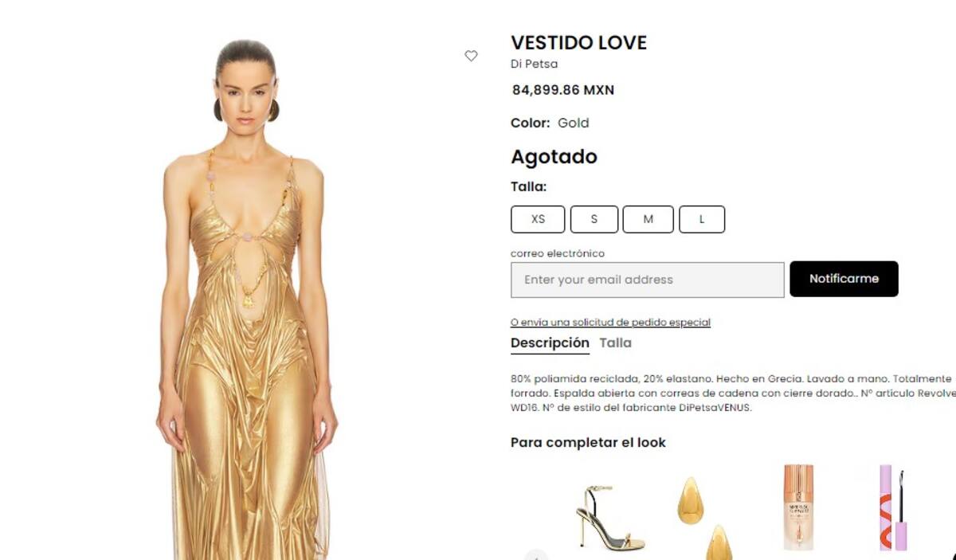Choose size M
956x560 pixels.
(648, 219)
